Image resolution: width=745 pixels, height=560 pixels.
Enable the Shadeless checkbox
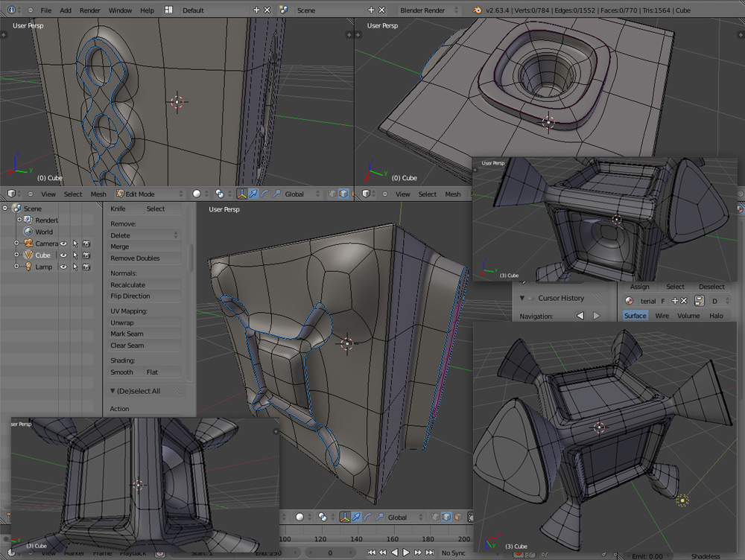(684, 555)
